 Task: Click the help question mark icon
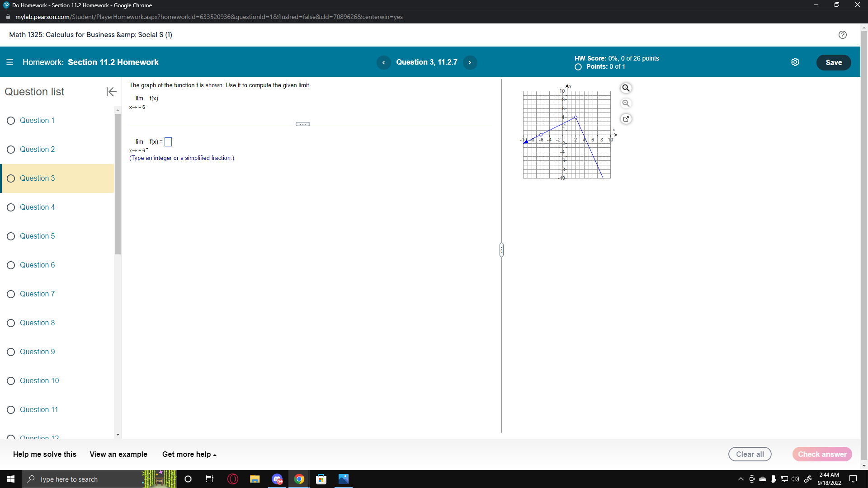click(843, 35)
